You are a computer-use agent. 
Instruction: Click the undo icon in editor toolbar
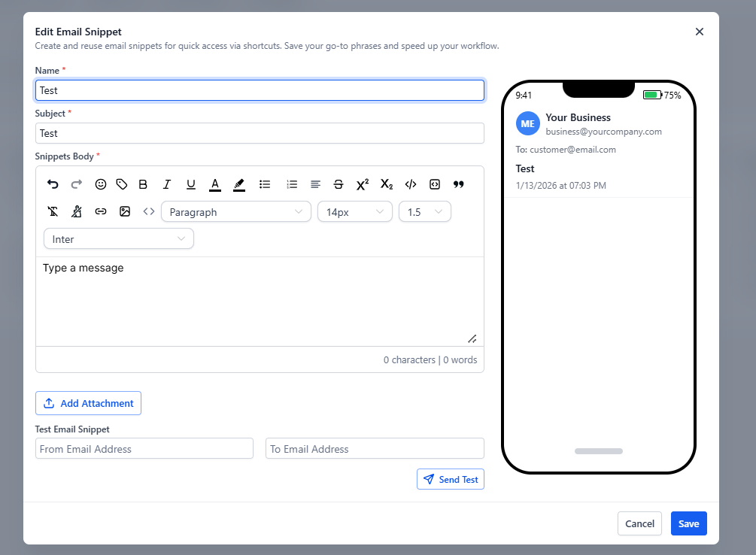[53, 184]
